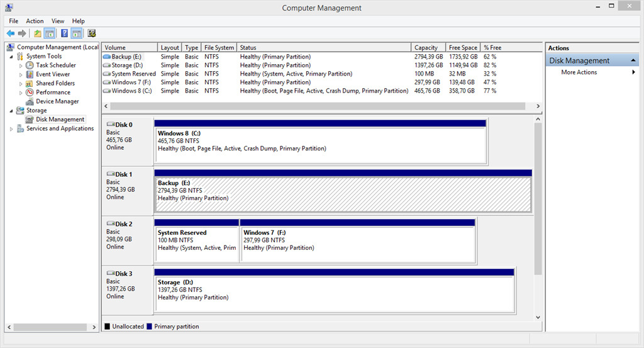Collapse the System Tools tree node
This screenshot has height=348, width=644.
(11, 57)
